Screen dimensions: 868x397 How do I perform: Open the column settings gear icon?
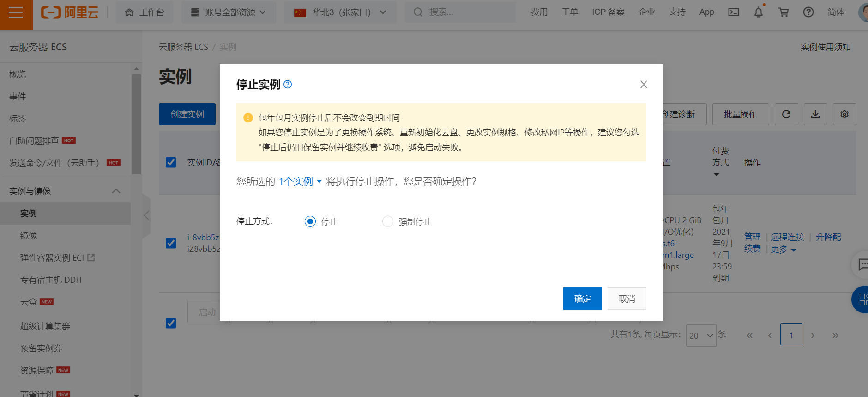tap(844, 114)
